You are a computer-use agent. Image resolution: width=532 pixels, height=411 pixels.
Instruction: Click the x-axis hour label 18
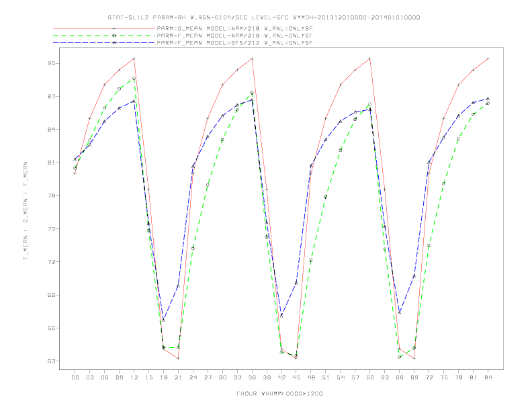[x=163, y=377]
